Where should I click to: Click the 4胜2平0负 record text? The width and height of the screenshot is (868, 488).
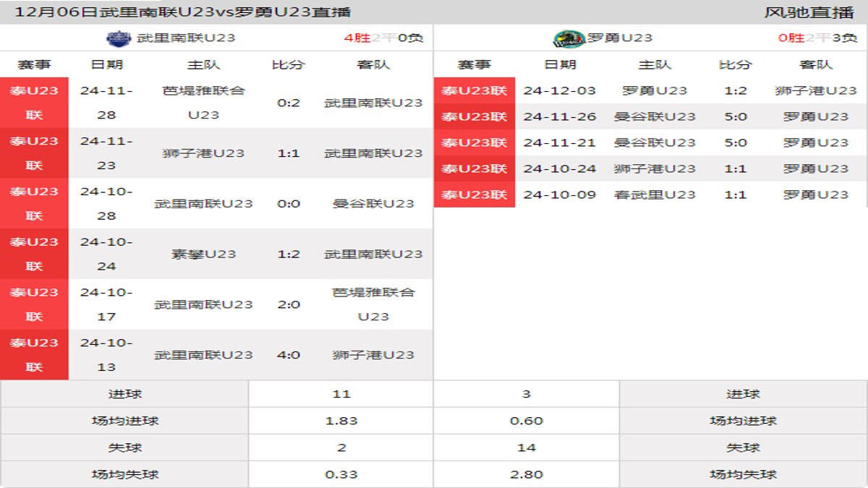383,38
